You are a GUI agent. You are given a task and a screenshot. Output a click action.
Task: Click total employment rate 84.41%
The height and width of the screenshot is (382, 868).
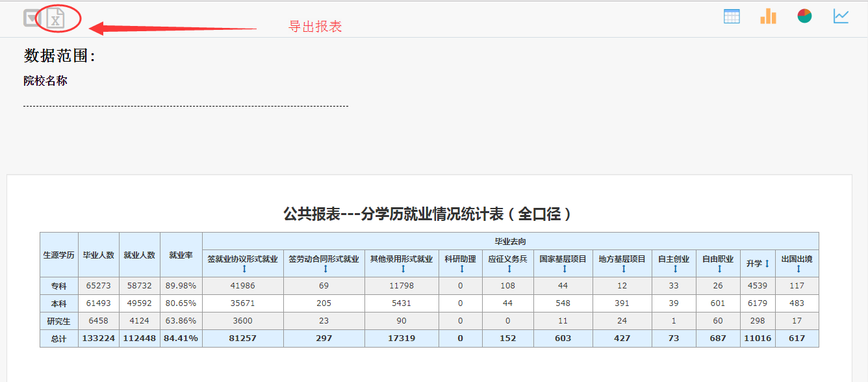(181, 338)
